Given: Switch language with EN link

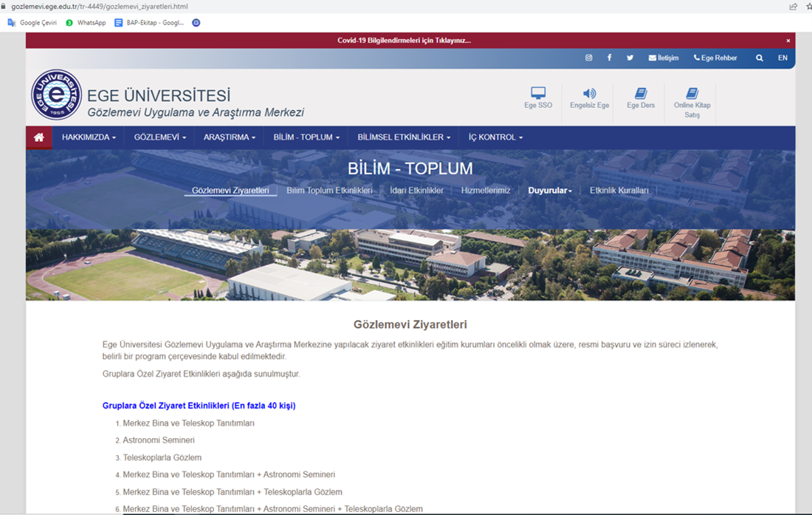Looking at the screenshot, I should click(x=782, y=58).
